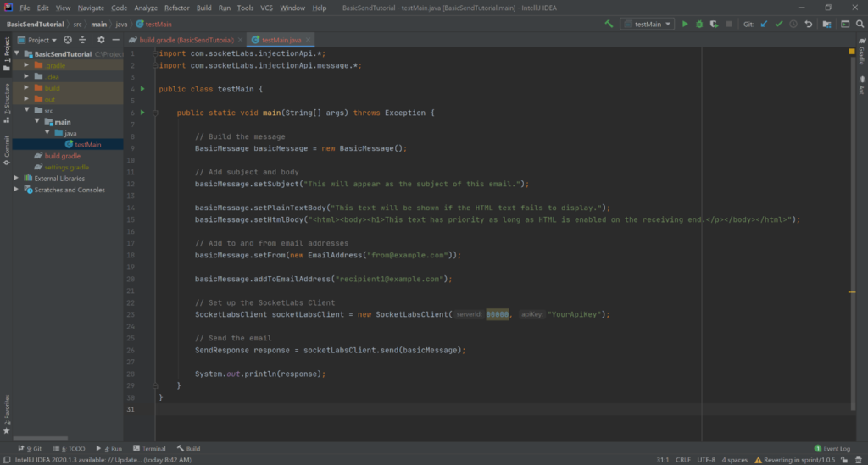Click the Stop square icon in toolbar
868x465 pixels.
pos(728,25)
